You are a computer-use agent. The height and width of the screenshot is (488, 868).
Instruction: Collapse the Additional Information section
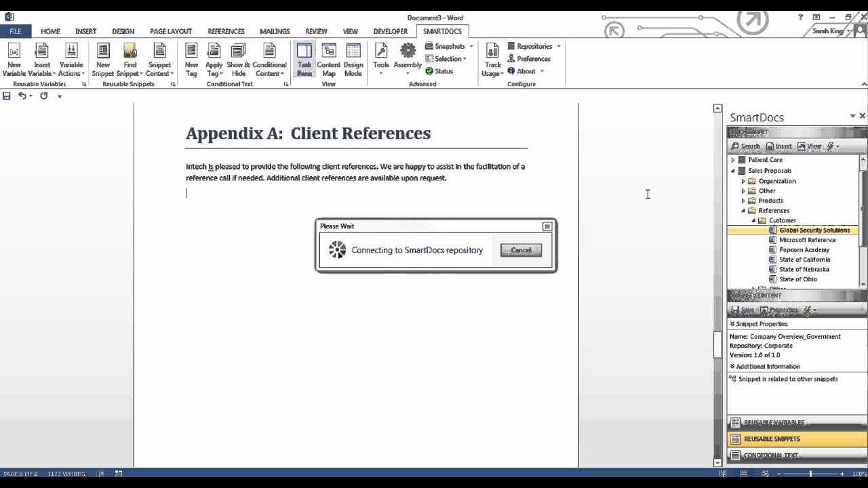coord(732,367)
